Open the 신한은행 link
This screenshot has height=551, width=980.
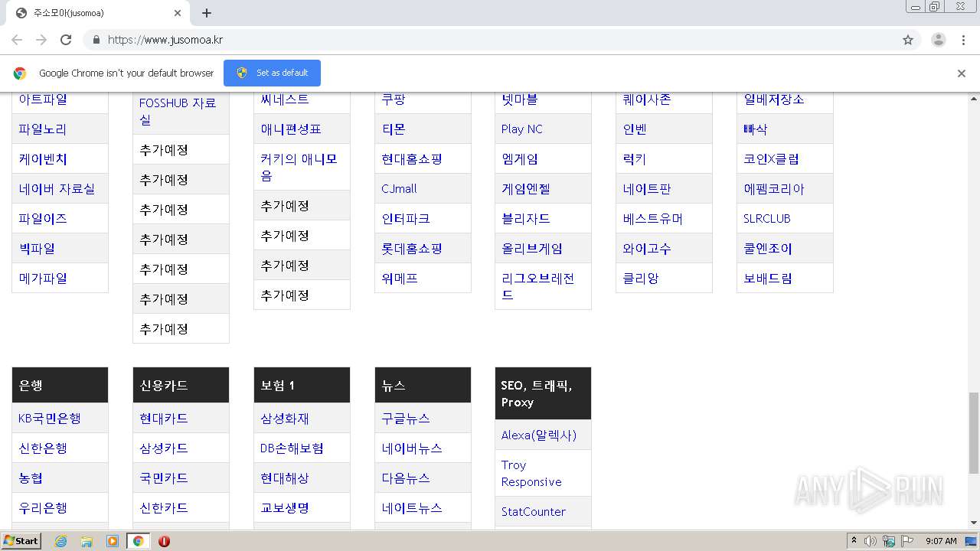point(43,448)
